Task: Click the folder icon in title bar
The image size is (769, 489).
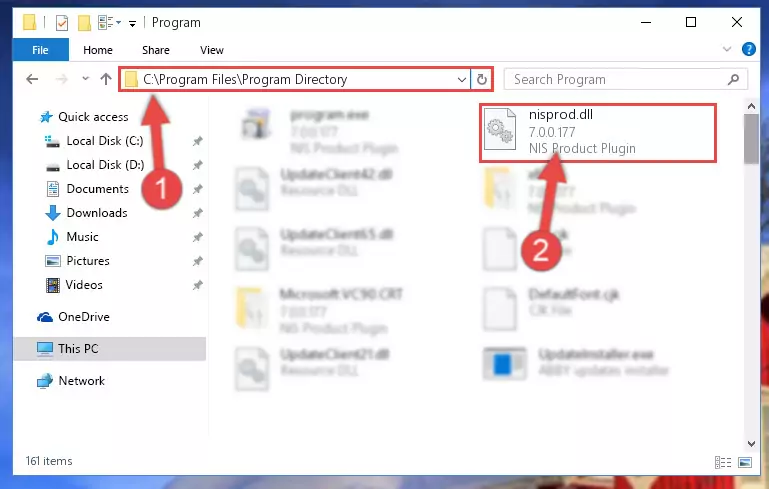Action: tap(29, 23)
